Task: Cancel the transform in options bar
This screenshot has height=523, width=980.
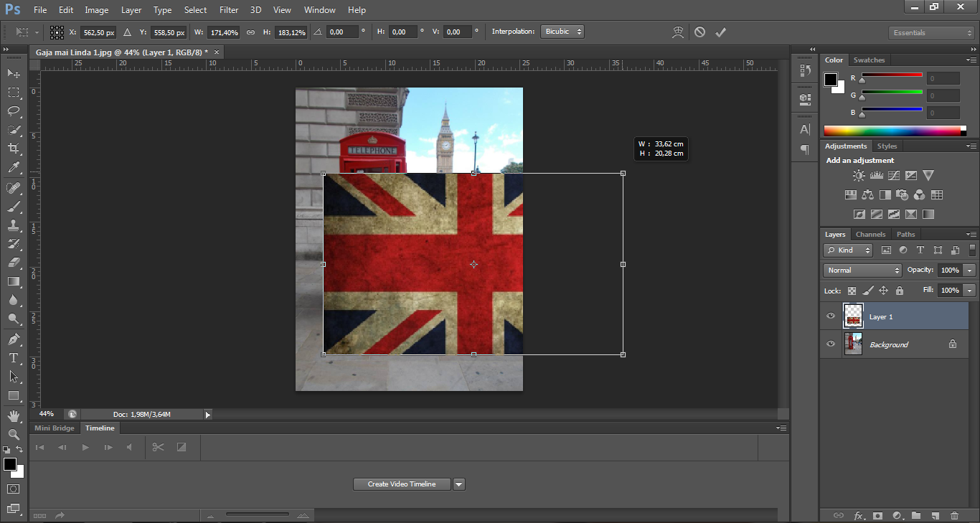Action: pyautogui.click(x=699, y=32)
